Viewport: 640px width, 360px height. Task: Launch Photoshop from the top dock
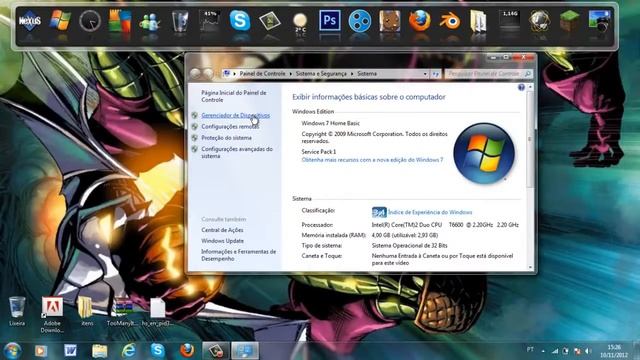329,20
